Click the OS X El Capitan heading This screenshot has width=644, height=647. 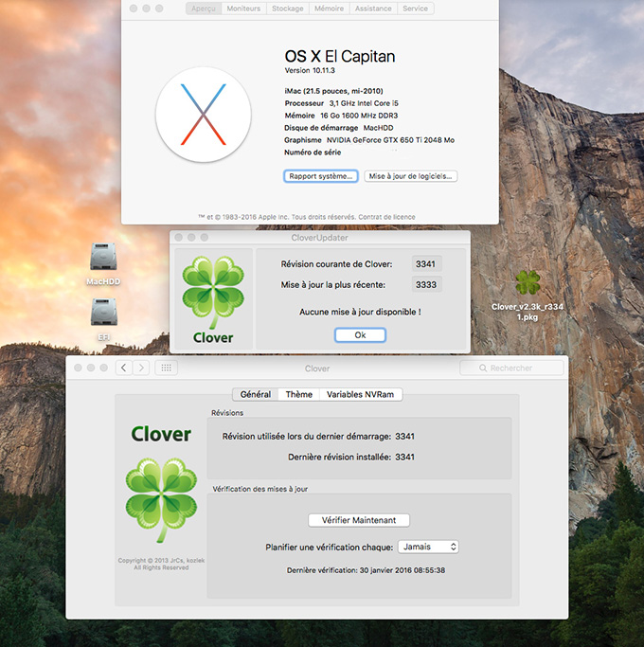point(340,57)
